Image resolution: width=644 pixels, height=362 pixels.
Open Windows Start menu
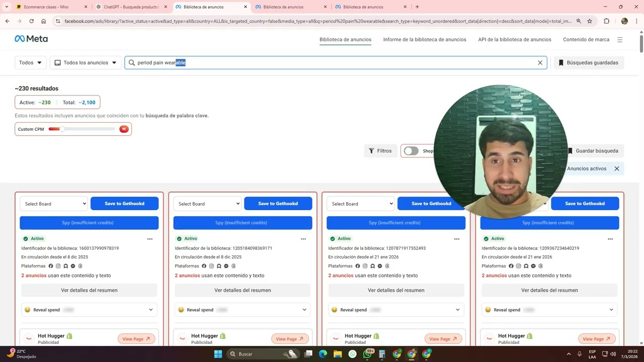[218, 354]
